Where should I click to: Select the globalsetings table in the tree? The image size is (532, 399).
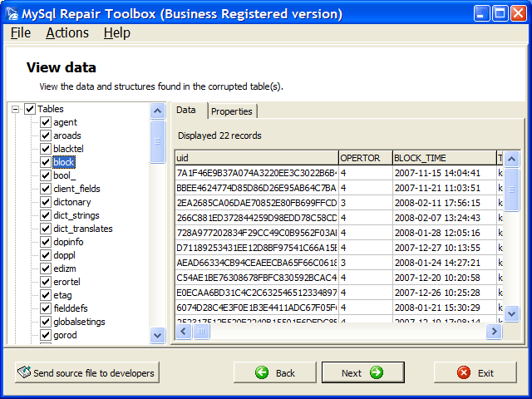point(79,322)
